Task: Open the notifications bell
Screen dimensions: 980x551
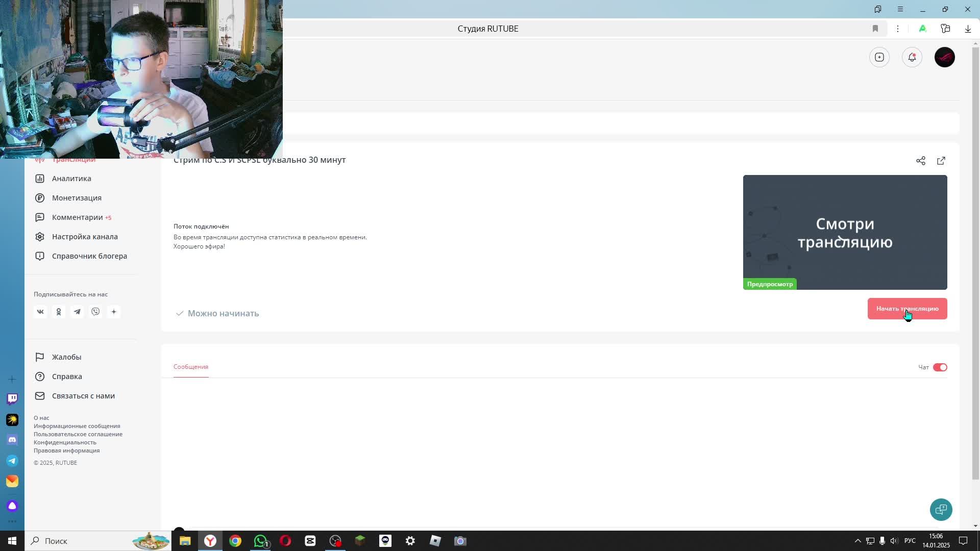Action: (x=912, y=57)
